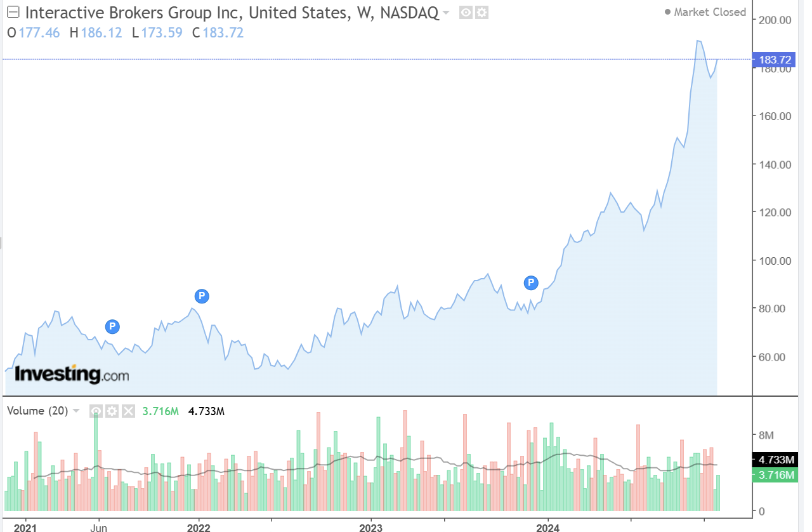Click the P marker near June 2021

[112, 326]
